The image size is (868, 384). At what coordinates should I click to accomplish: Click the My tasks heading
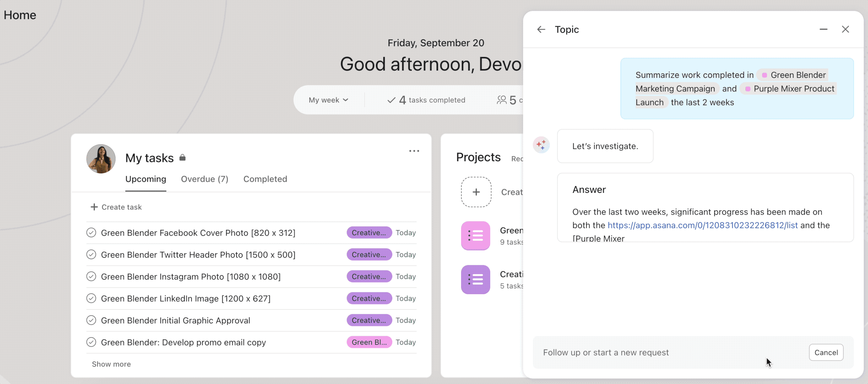(x=149, y=158)
